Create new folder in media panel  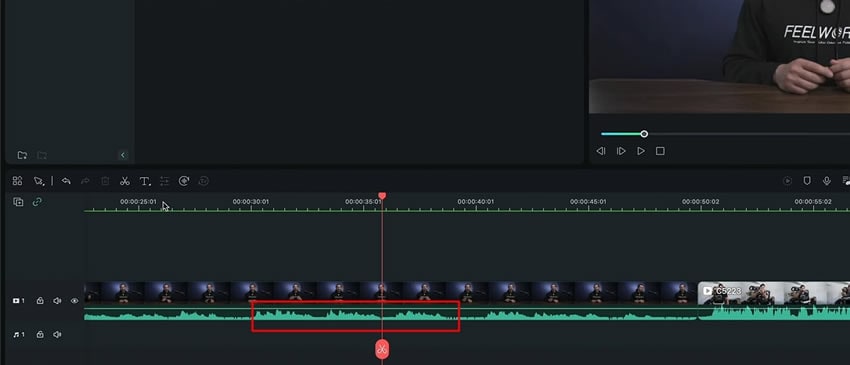(22, 155)
